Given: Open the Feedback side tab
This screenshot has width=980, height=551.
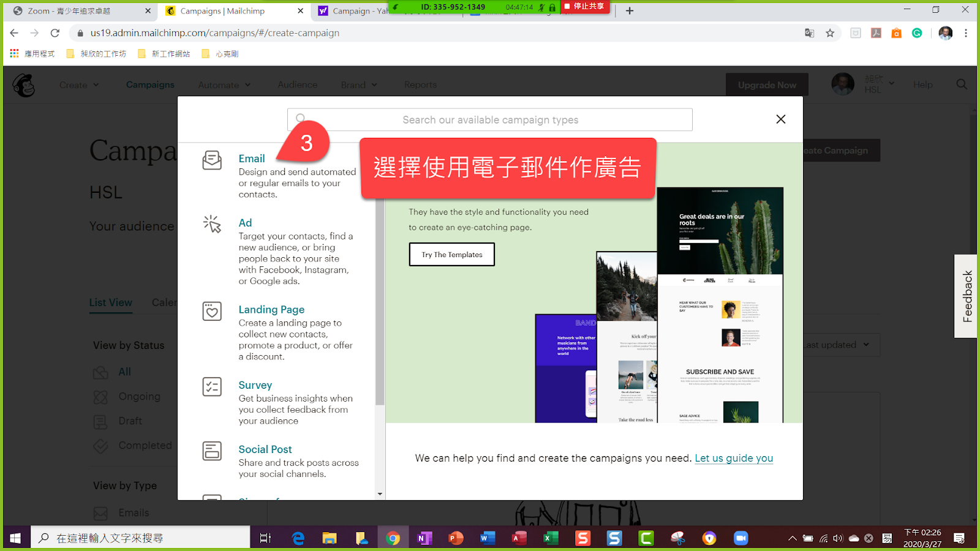Looking at the screenshot, I should pos(967,296).
